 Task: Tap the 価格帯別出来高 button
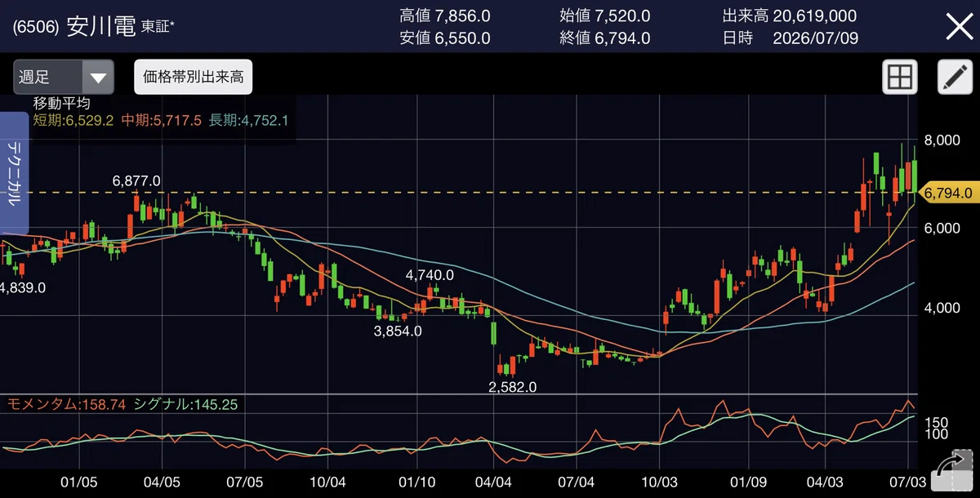pos(193,78)
